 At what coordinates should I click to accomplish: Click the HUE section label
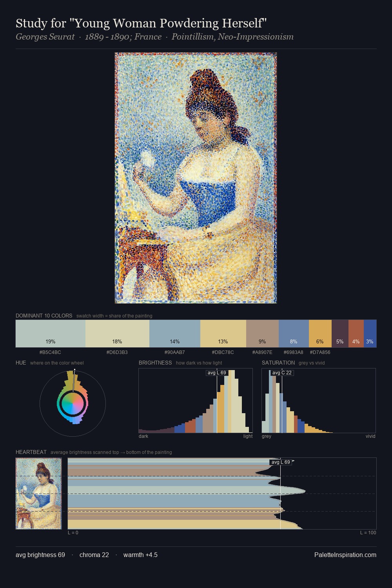[x=21, y=363]
